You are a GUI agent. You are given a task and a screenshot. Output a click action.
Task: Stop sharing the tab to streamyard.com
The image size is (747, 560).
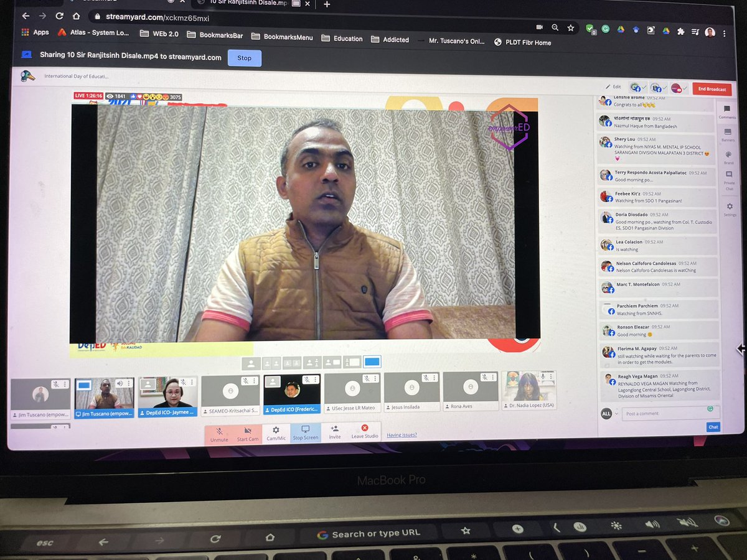[245, 58]
